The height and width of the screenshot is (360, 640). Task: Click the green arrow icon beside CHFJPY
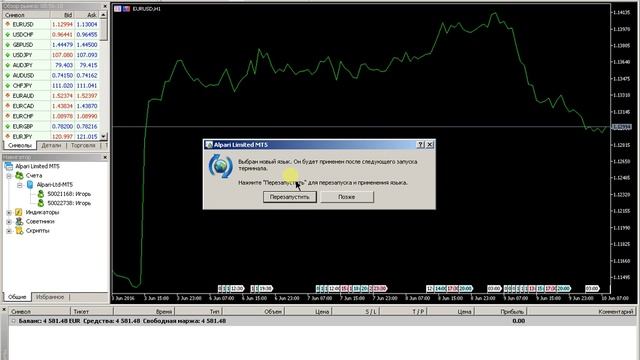click(7, 86)
